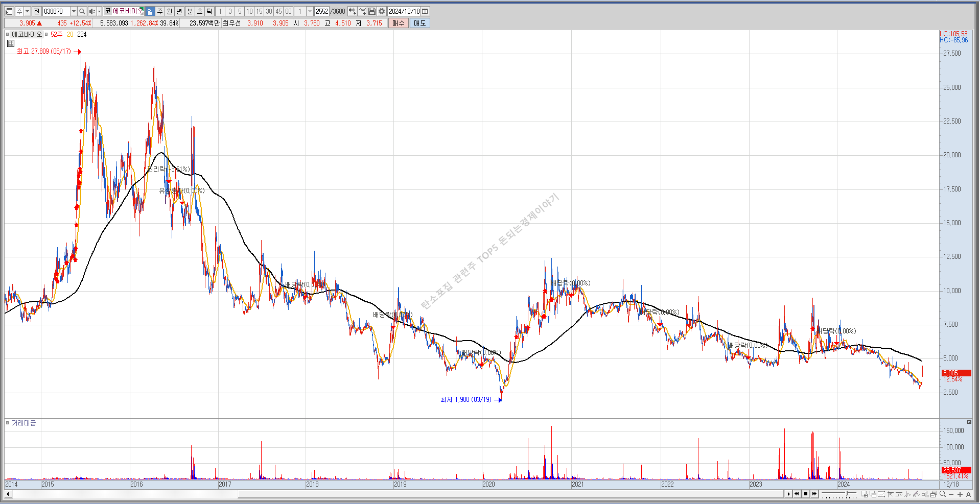Click the fast-forward button in bottom controls
The width and height of the screenshot is (980, 504).
click(x=814, y=494)
